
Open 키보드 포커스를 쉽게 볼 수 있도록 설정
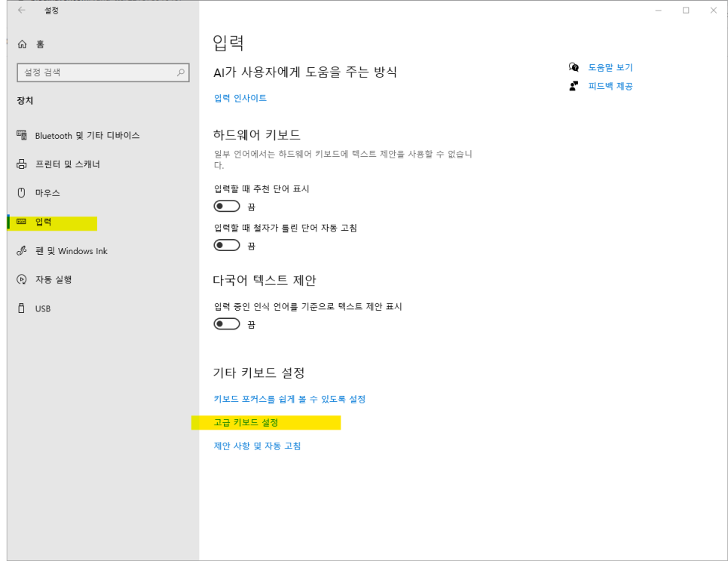coord(289,399)
